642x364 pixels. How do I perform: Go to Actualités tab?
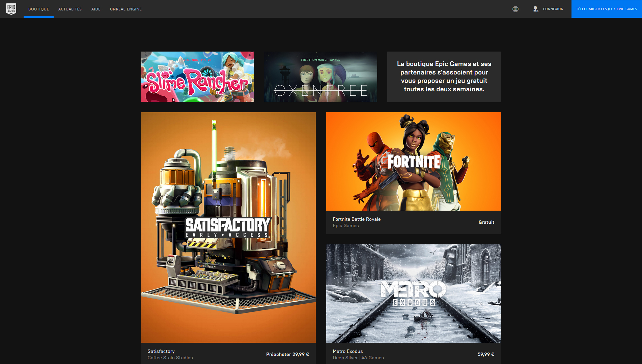tap(70, 9)
